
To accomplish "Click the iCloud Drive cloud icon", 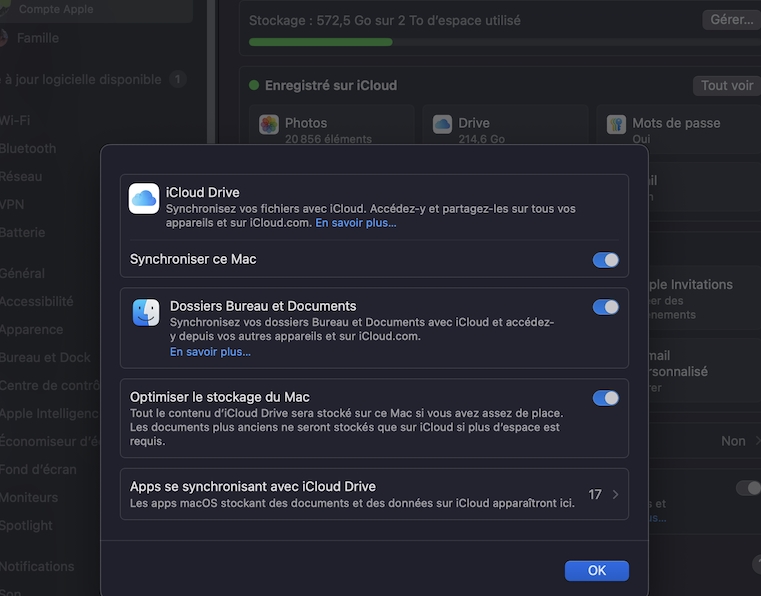I will point(144,199).
